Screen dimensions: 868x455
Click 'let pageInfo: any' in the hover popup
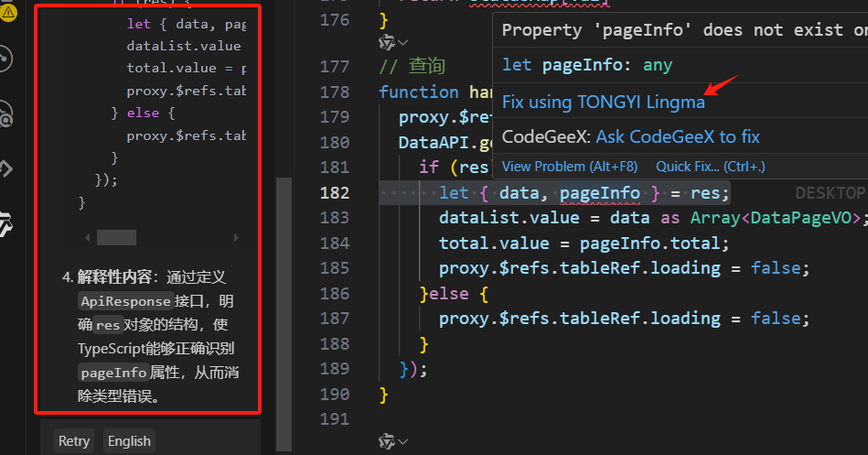[587, 65]
